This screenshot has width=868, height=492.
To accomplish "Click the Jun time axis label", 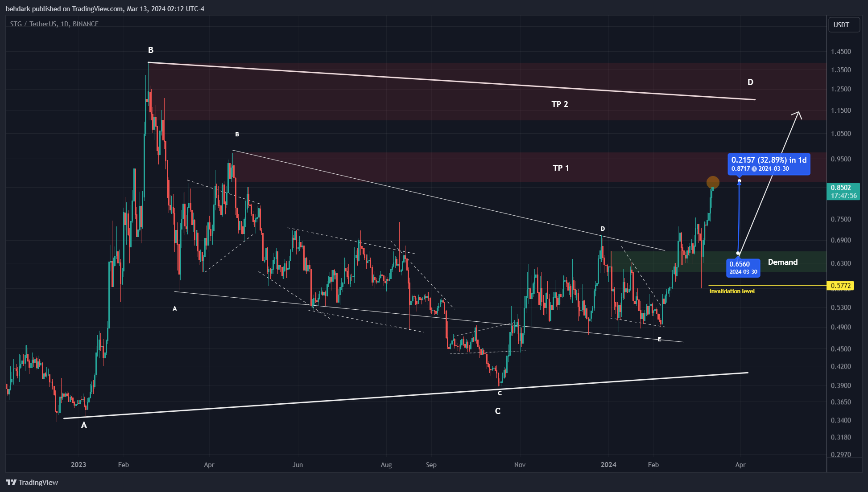I will [x=298, y=465].
